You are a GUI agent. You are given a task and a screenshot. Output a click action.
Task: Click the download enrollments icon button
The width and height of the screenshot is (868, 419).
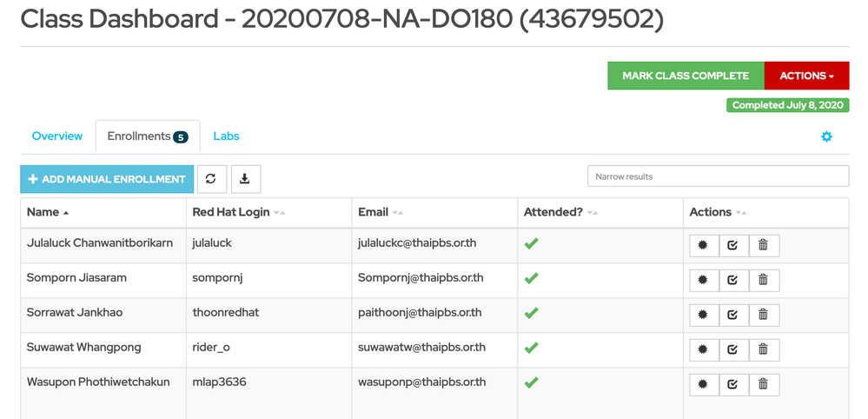click(x=245, y=179)
